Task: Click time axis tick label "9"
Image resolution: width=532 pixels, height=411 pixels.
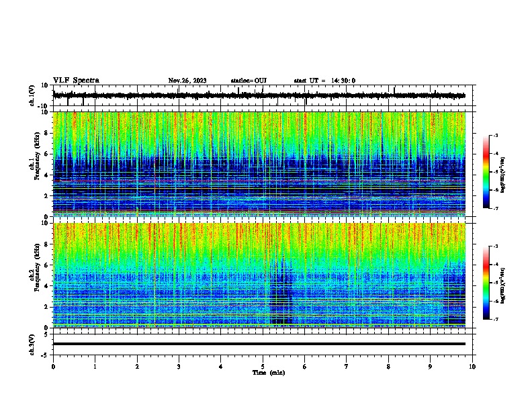Action: point(430,366)
